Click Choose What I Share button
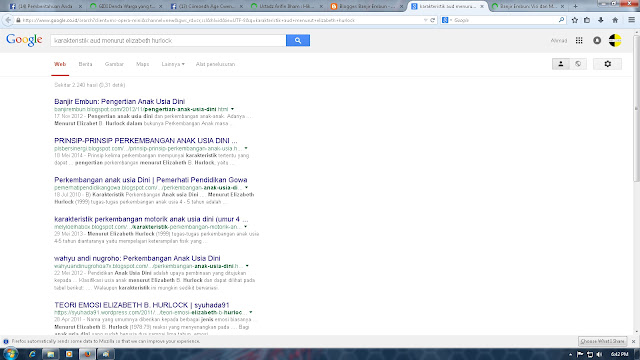 (x=602, y=341)
